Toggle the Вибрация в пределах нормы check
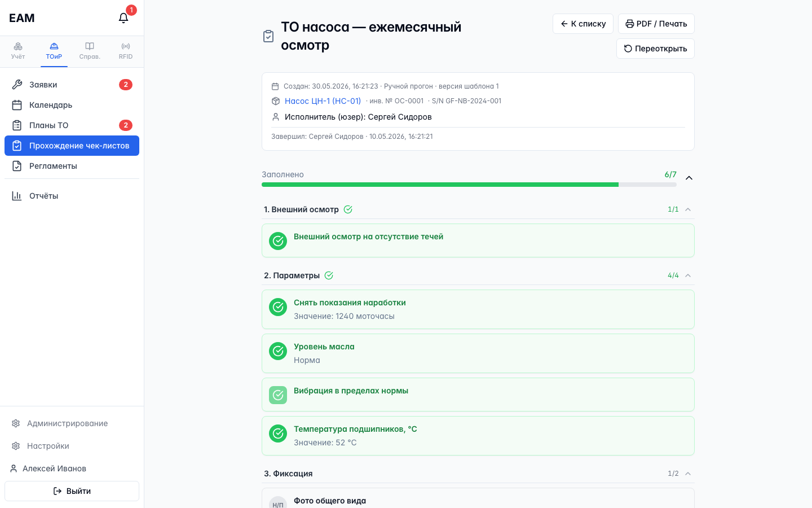The image size is (812, 508). 278,395
